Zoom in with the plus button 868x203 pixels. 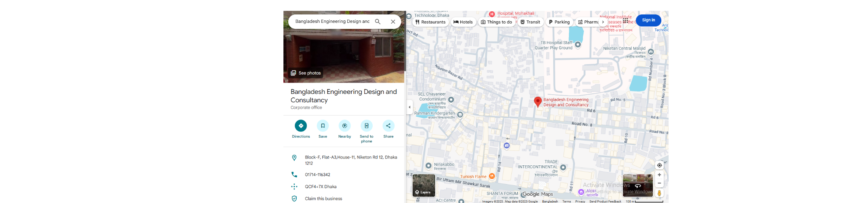tap(659, 175)
